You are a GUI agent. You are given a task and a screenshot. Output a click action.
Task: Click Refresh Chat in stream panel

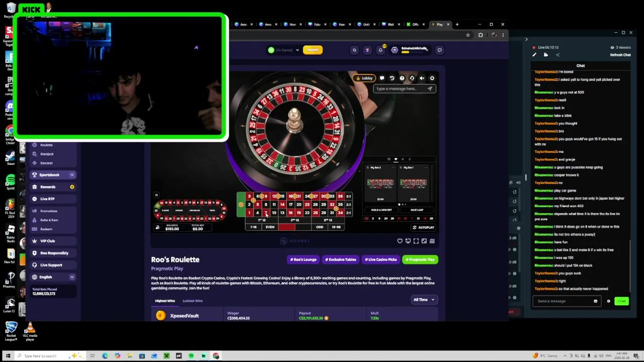pyautogui.click(x=620, y=55)
